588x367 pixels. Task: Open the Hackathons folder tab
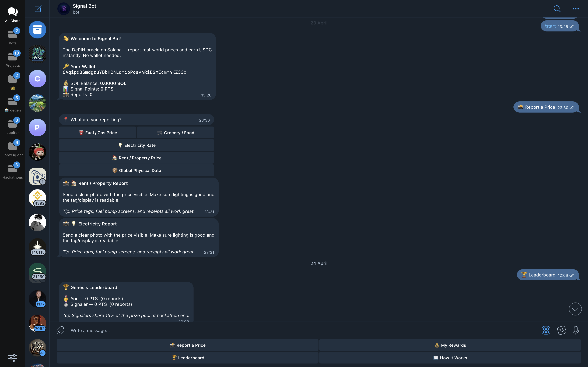(x=13, y=171)
